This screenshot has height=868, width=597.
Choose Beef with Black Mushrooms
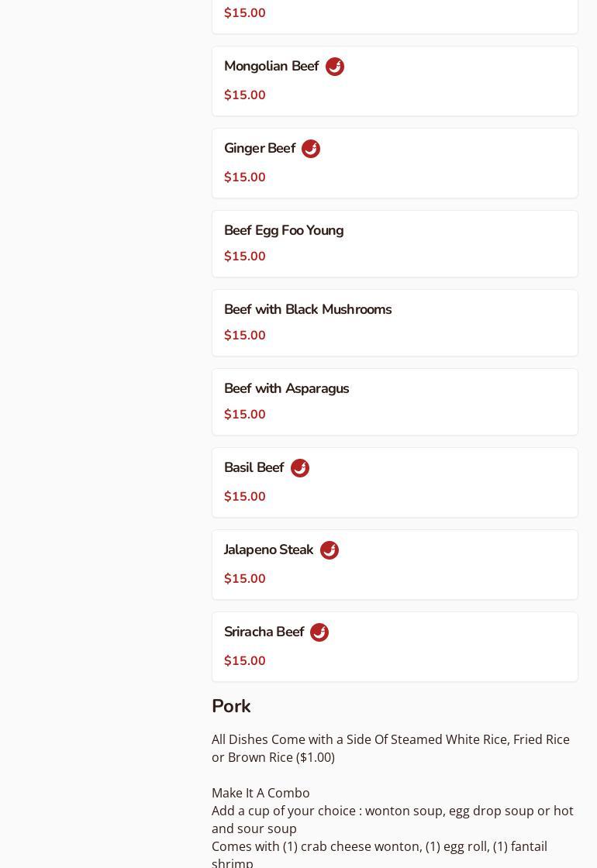308,310
